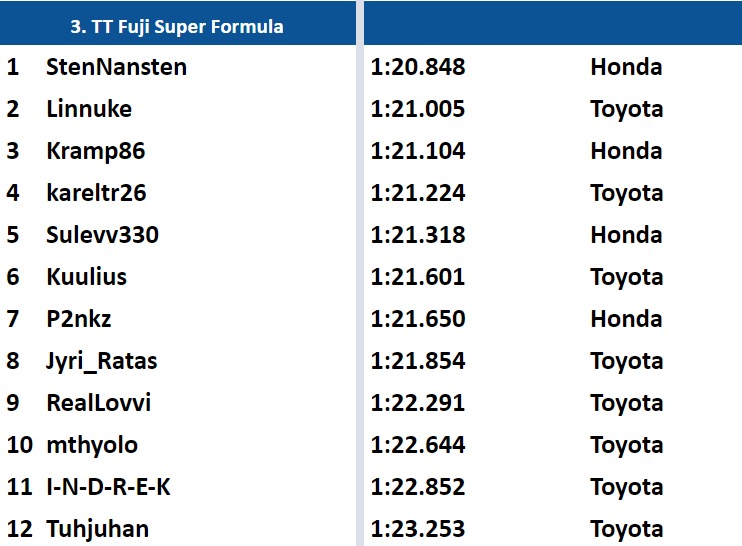Select Tuhjuhan in the last row
Image resolution: width=742 pixels, height=546 pixels.
pyautogui.click(x=95, y=529)
